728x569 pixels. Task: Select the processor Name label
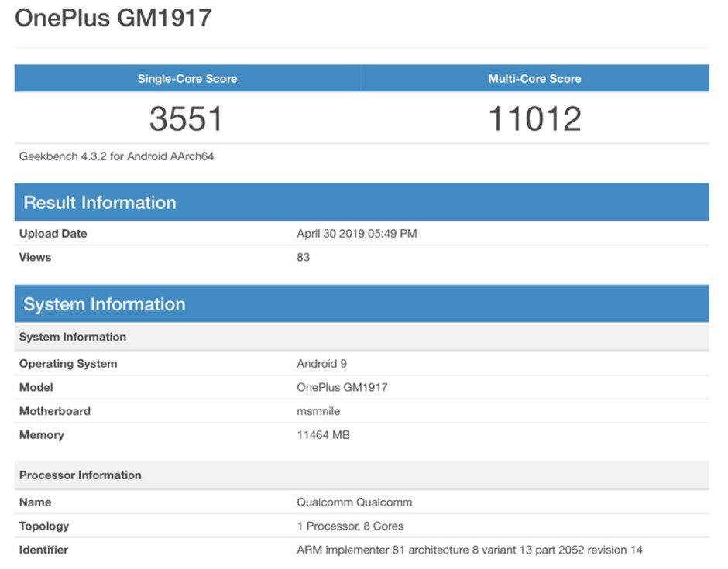(36, 502)
